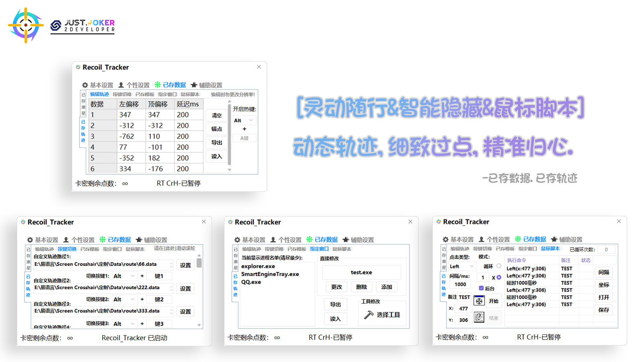Open the Alt dropdown for 切换按键1
Screen dimensions: 644x362
tap(124, 276)
